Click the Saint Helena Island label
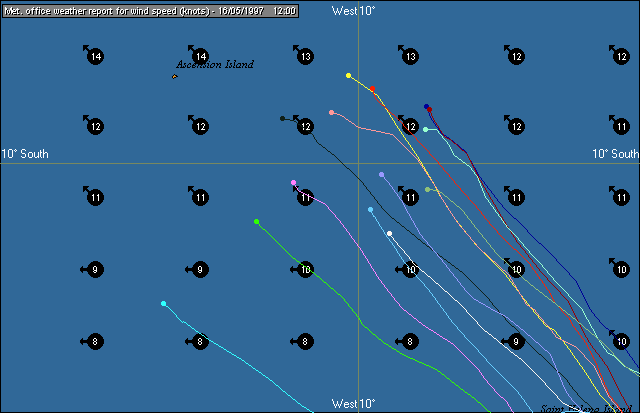 [x=586, y=408]
